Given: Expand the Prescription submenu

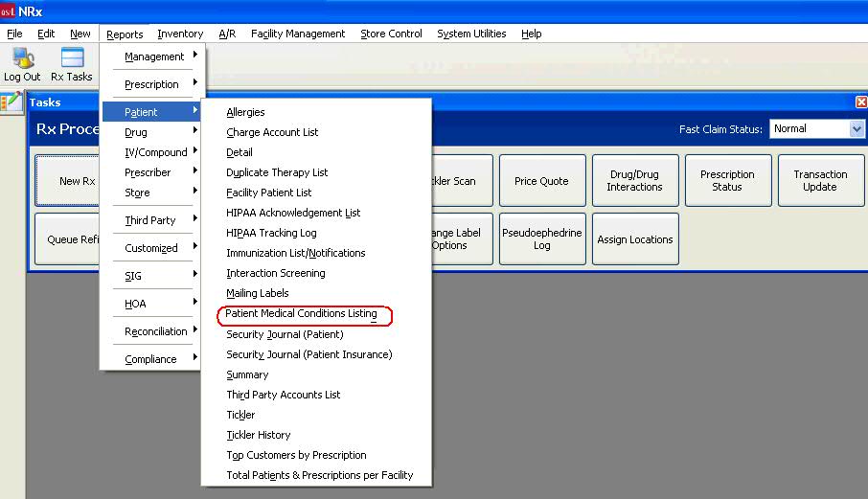Looking at the screenshot, I should [x=152, y=84].
